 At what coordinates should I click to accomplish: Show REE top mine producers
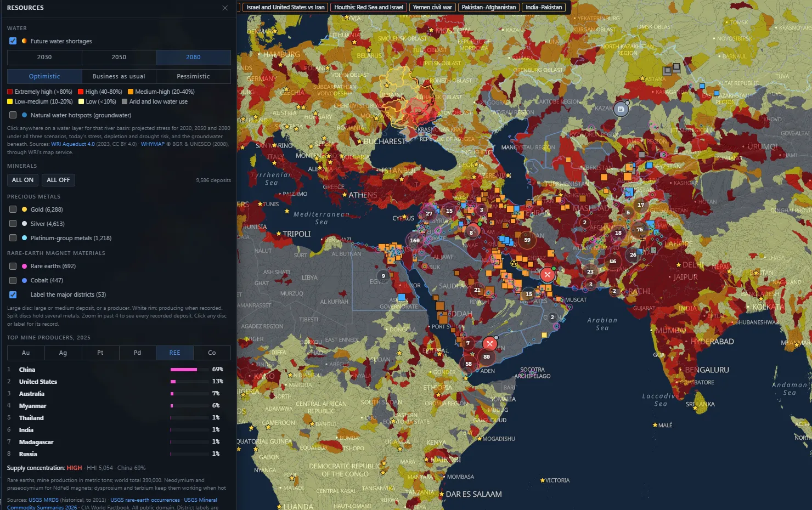pos(174,353)
